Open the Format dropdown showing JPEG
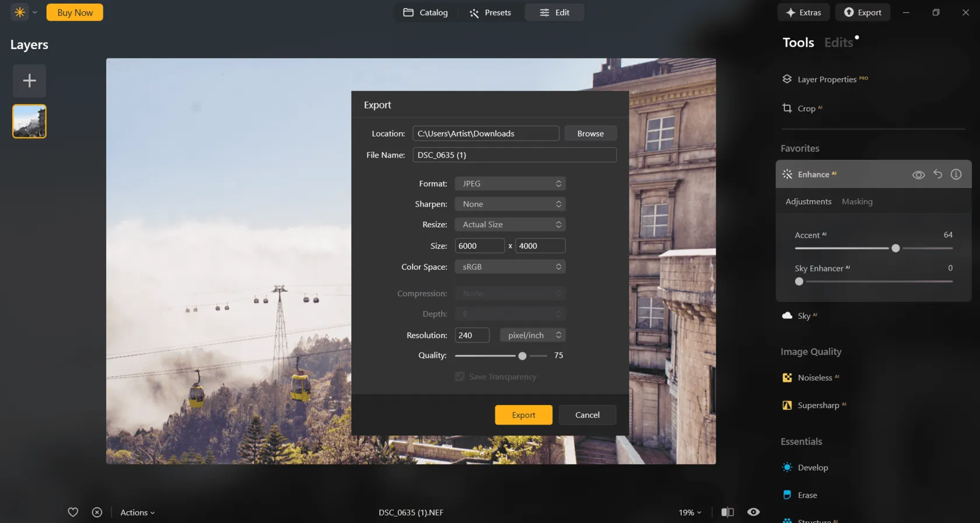980x523 pixels. click(x=510, y=184)
